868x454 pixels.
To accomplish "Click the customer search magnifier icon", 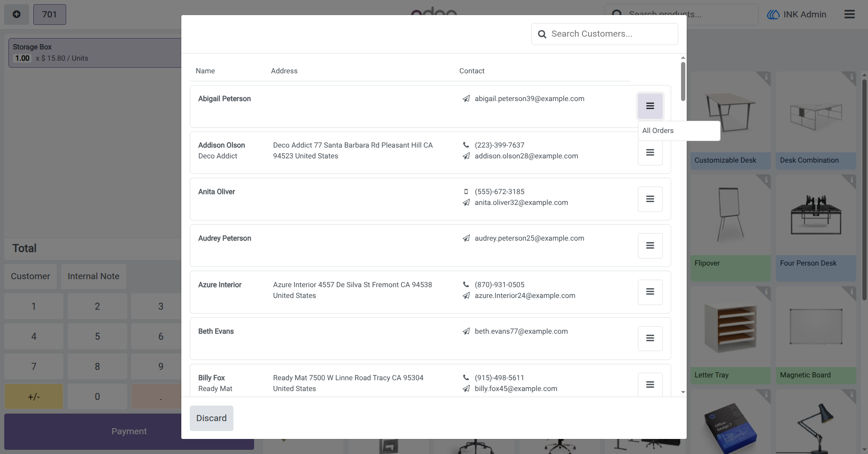I will (542, 34).
